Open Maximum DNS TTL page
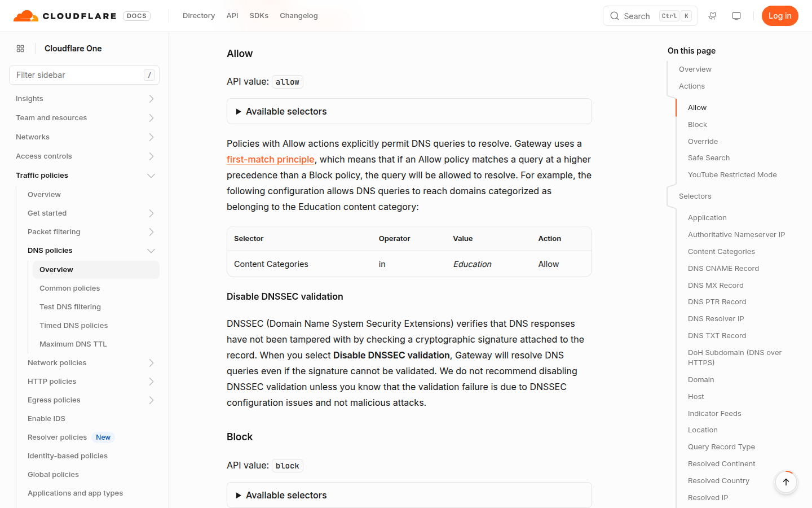Viewport: 812px width, 508px height. click(x=73, y=344)
